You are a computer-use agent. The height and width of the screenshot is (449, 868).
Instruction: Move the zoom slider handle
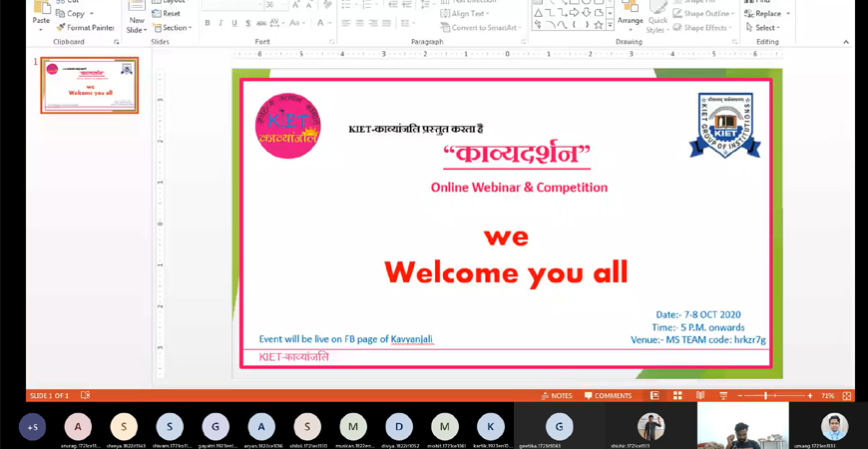click(x=765, y=396)
